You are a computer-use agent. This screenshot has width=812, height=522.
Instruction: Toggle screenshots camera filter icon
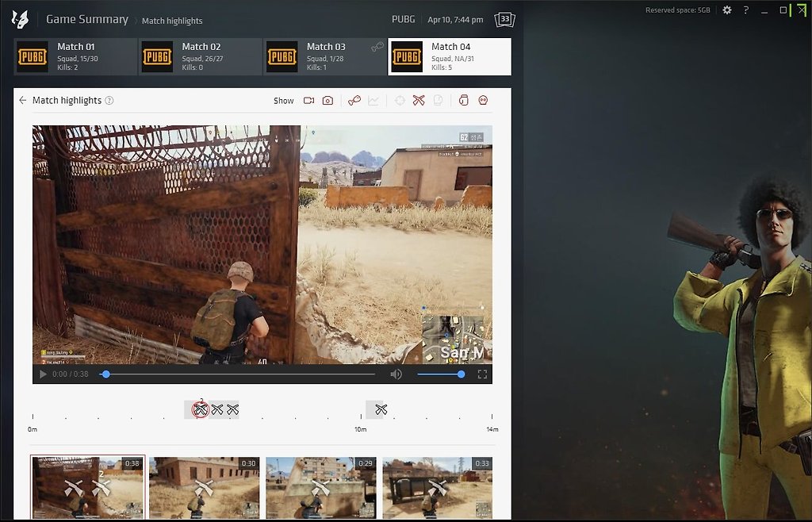tap(327, 101)
